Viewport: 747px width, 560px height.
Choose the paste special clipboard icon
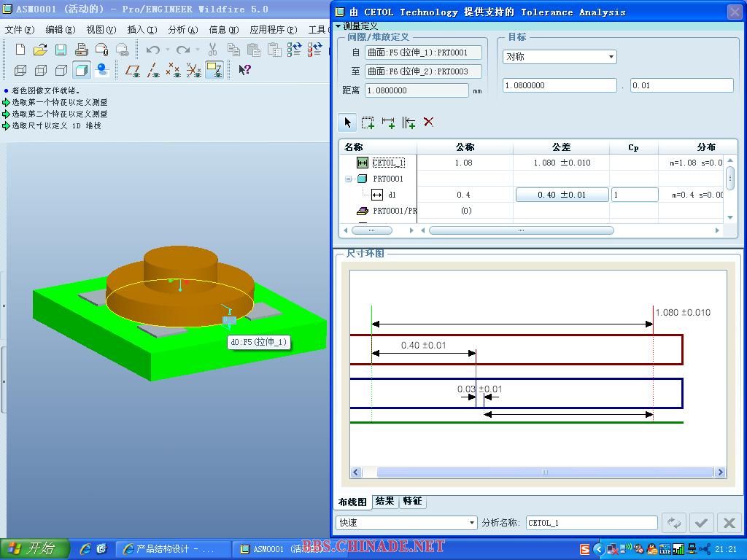tap(274, 50)
